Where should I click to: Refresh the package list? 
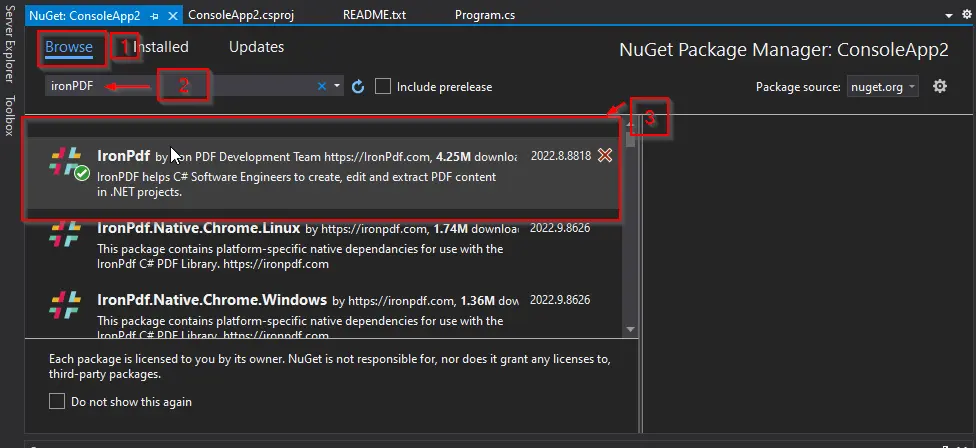(358, 86)
